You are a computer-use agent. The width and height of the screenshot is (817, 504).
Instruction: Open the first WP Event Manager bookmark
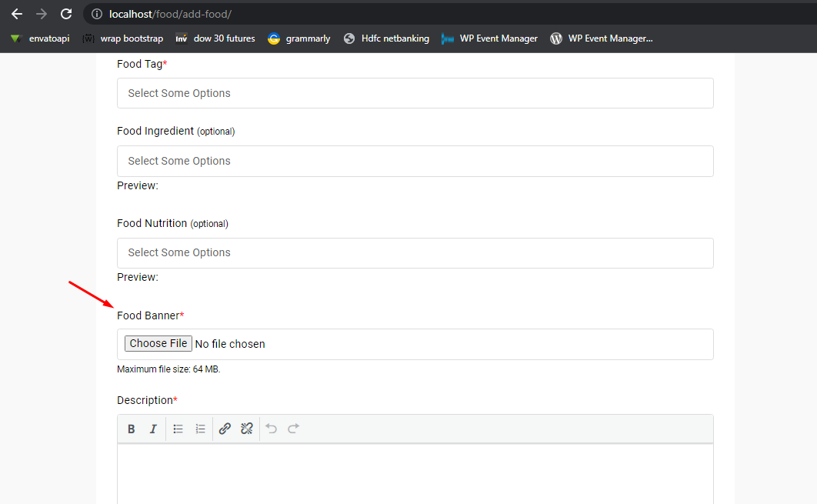(x=489, y=38)
